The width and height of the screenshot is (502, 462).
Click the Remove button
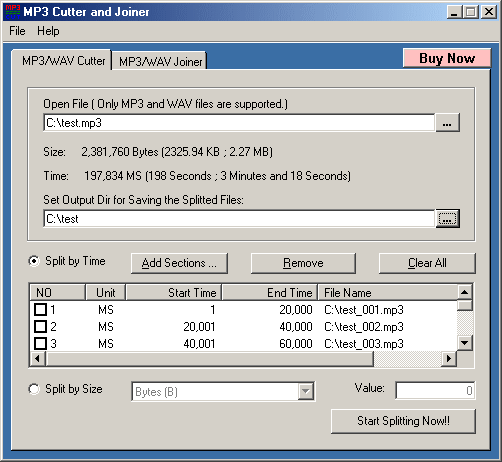(303, 263)
